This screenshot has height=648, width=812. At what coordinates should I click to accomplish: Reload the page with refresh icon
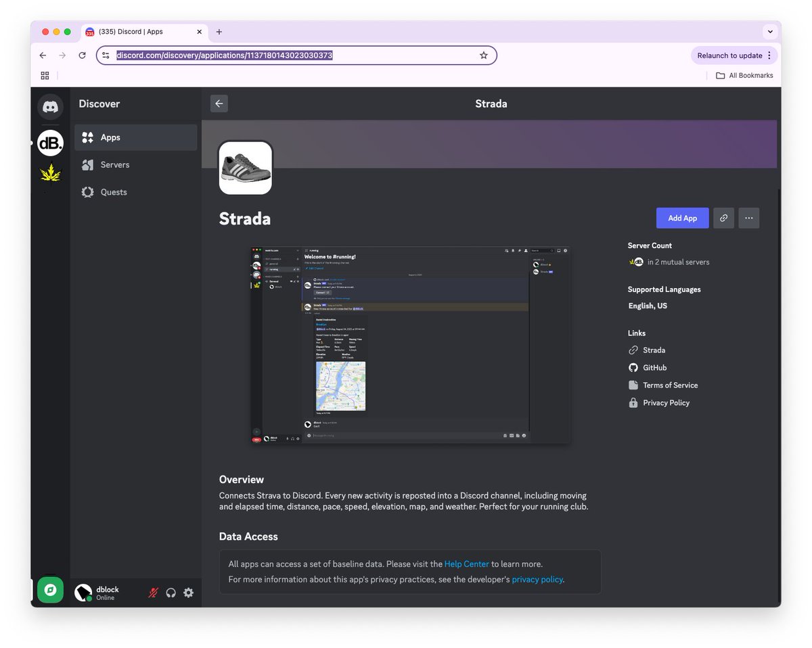pyautogui.click(x=82, y=55)
